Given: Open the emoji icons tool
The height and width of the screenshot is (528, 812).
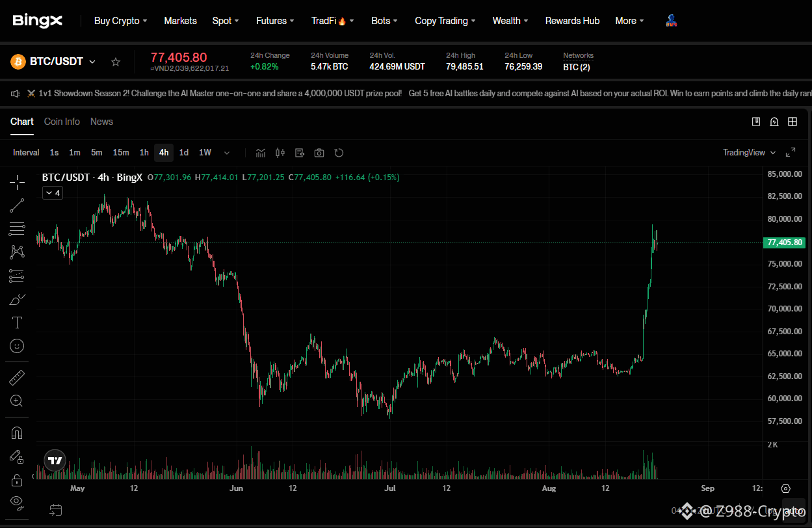Looking at the screenshot, I should 17,346.
